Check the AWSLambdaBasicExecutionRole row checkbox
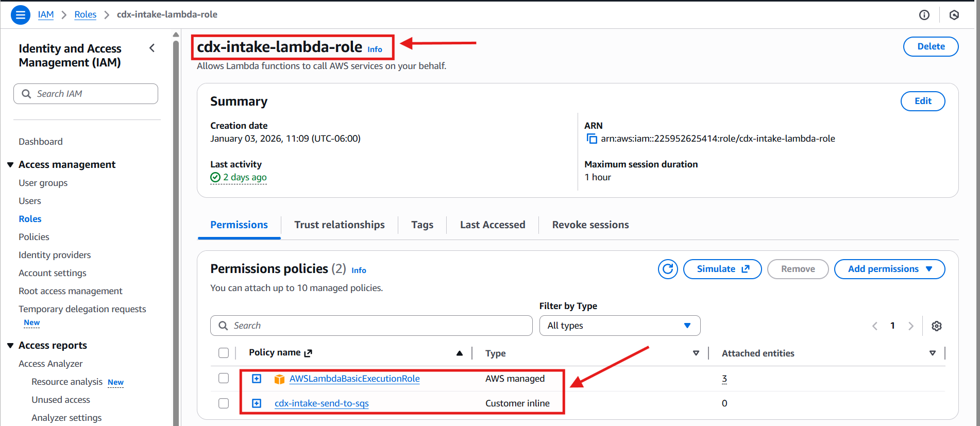Screen dimensions: 980x426 click(x=224, y=379)
